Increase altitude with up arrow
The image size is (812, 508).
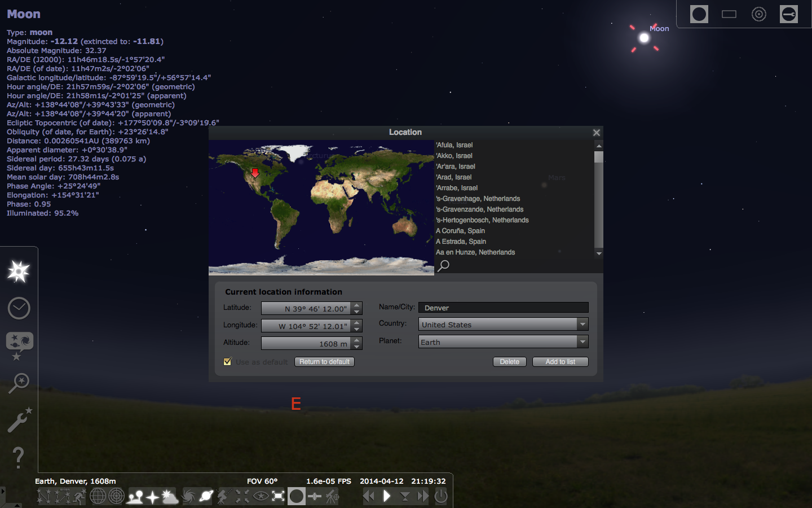tap(357, 340)
